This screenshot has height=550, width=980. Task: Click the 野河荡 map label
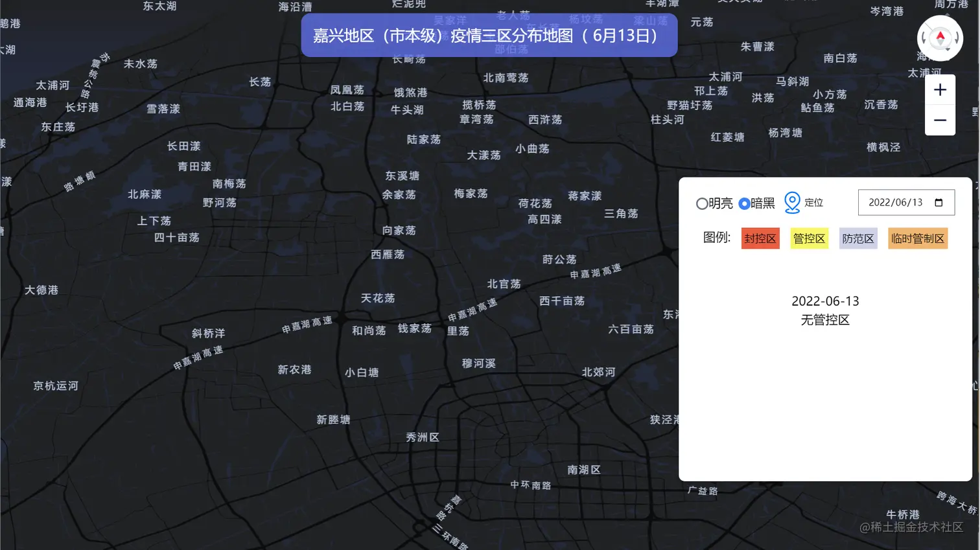point(220,203)
